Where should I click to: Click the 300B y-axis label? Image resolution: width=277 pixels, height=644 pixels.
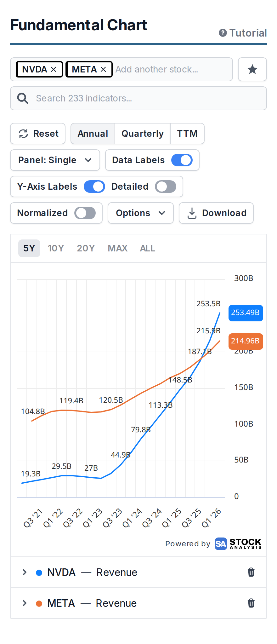(x=244, y=278)
